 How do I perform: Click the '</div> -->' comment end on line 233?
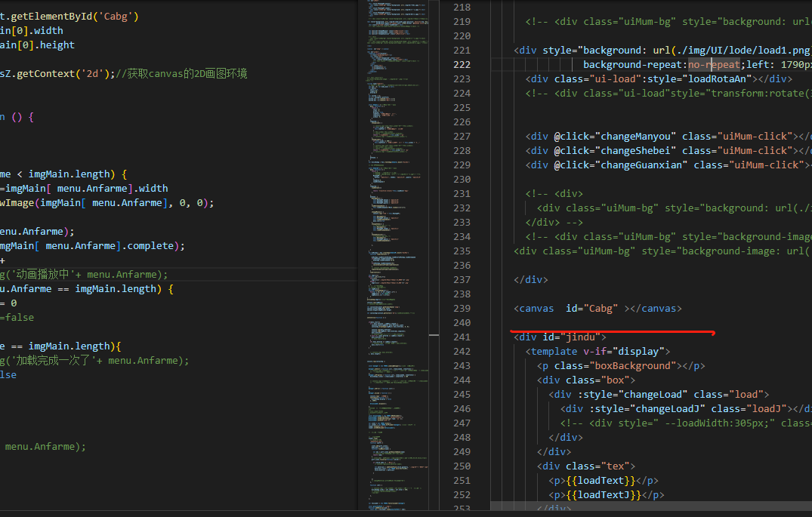tap(554, 223)
